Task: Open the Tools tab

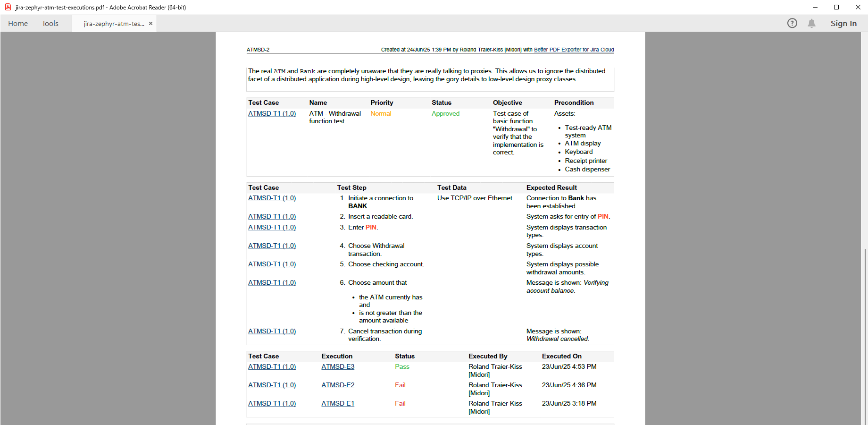Action: (x=50, y=24)
